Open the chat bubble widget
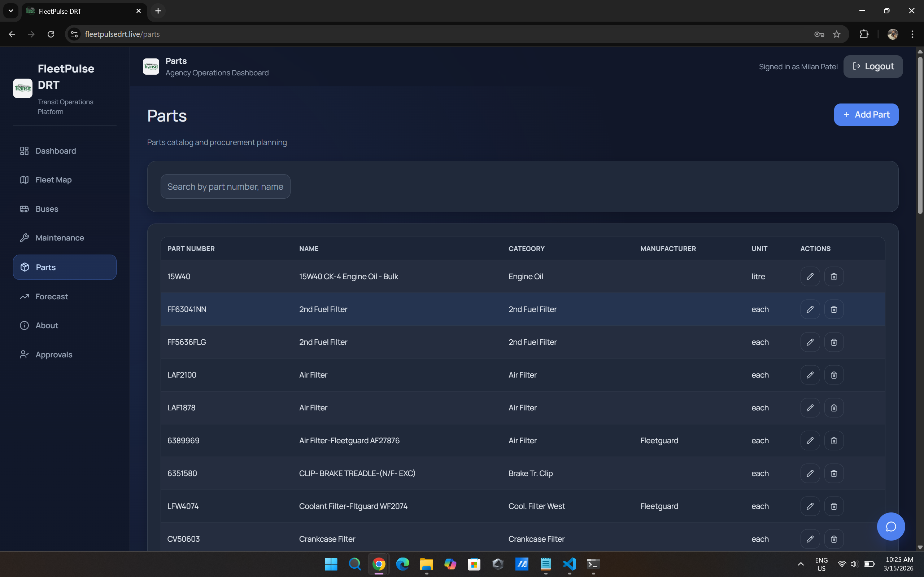This screenshot has height=577, width=924. click(x=890, y=526)
